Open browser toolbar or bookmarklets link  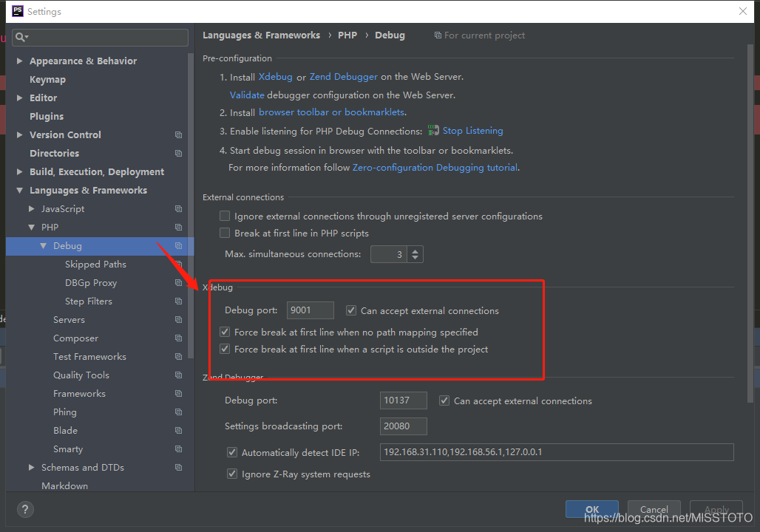click(331, 112)
